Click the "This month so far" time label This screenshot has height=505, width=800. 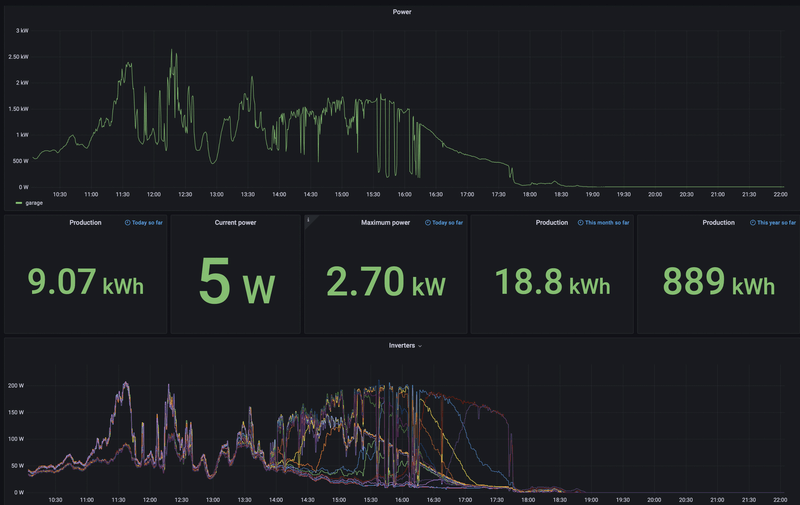tap(607, 223)
